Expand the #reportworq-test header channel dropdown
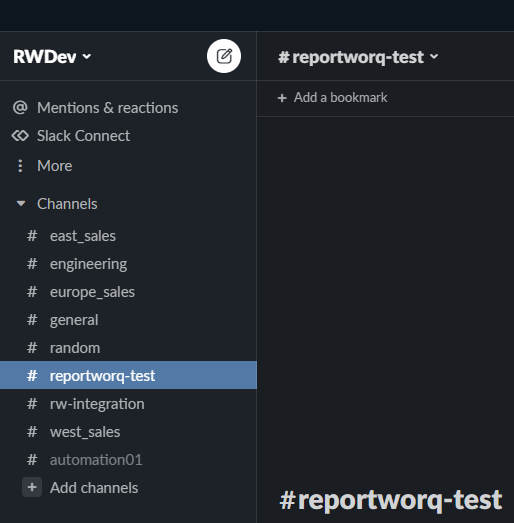The width and height of the screenshot is (514, 523). pyautogui.click(x=358, y=57)
